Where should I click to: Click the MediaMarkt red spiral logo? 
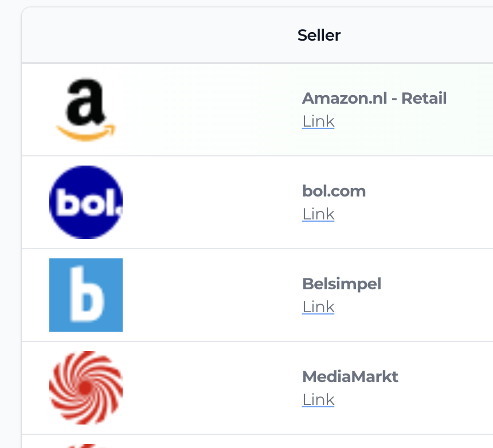point(85,388)
